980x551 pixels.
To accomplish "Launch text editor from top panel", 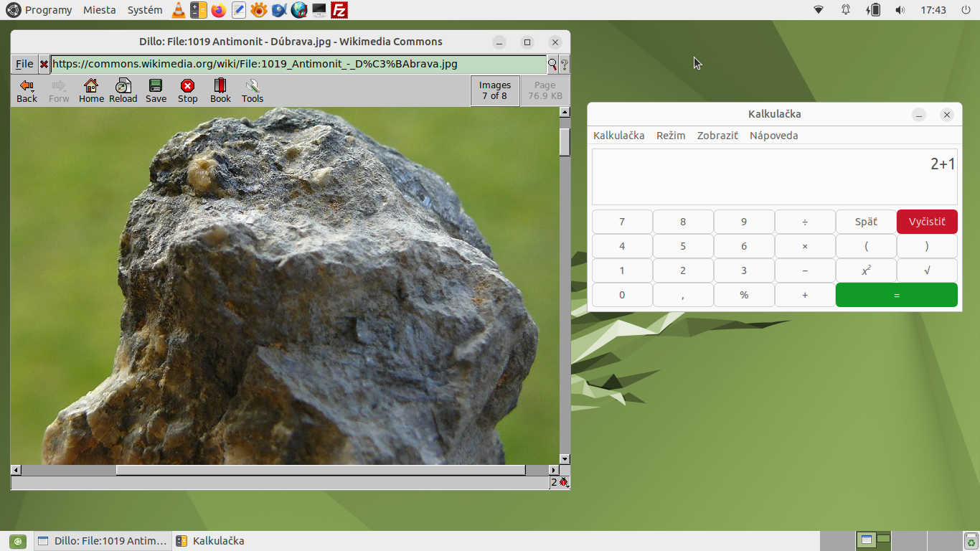I will pyautogui.click(x=239, y=10).
